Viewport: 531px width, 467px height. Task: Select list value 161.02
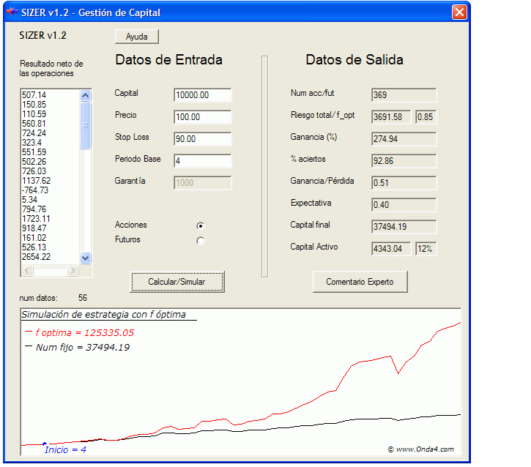point(34,238)
